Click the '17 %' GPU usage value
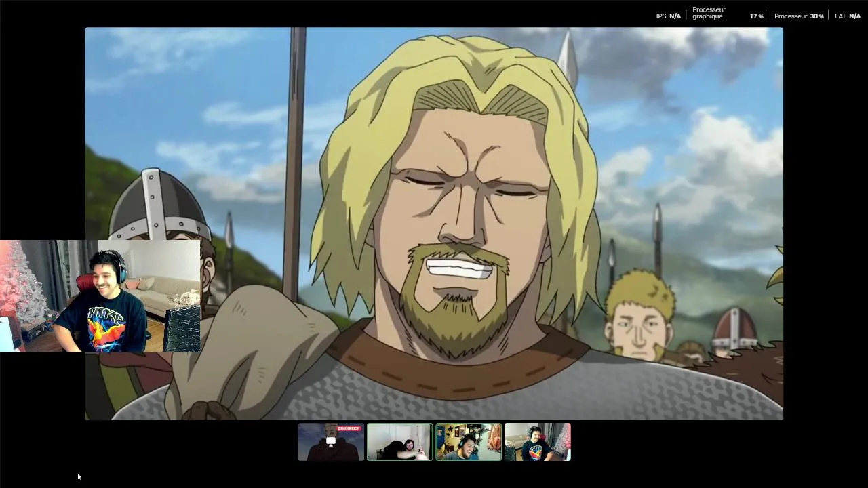 [x=757, y=16]
